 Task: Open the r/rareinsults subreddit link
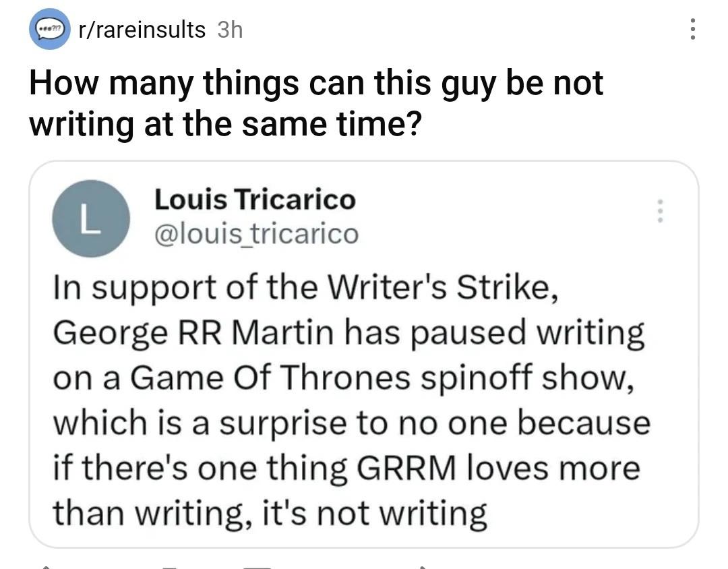click(x=142, y=30)
